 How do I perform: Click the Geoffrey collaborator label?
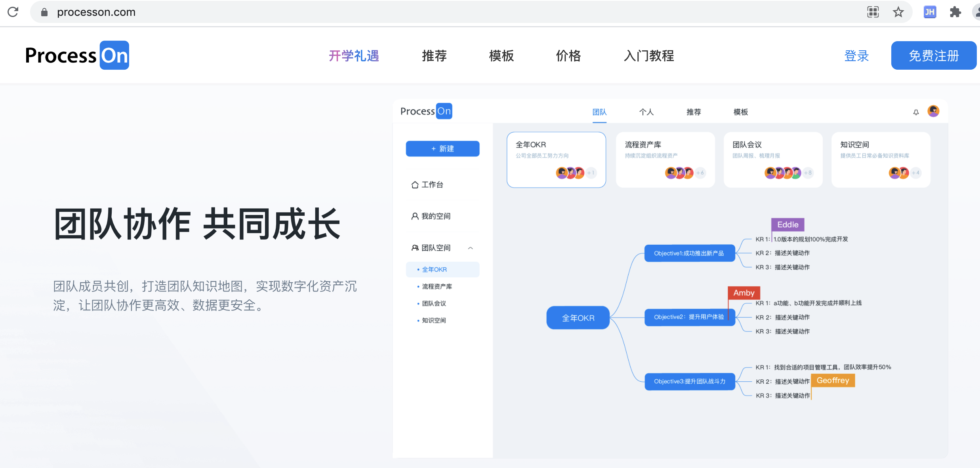coord(833,380)
